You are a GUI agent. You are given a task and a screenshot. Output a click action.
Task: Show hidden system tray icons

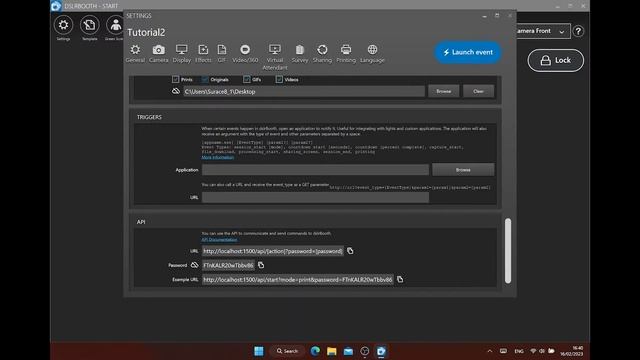(x=490, y=351)
